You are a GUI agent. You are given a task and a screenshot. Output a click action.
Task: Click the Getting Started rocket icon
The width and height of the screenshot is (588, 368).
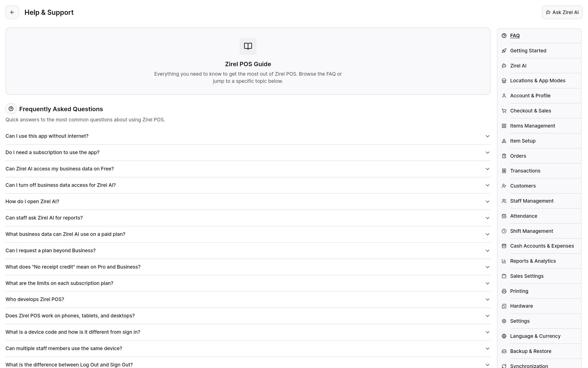pos(504,51)
